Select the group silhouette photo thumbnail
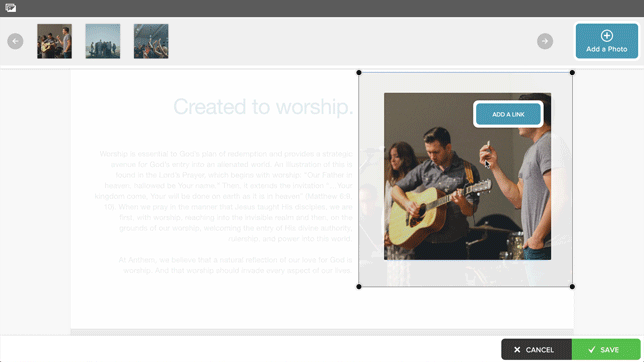 tap(103, 41)
